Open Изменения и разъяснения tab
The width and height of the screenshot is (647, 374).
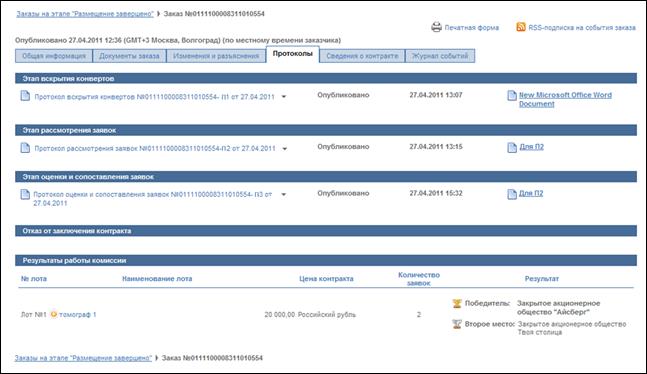[x=216, y=56]
